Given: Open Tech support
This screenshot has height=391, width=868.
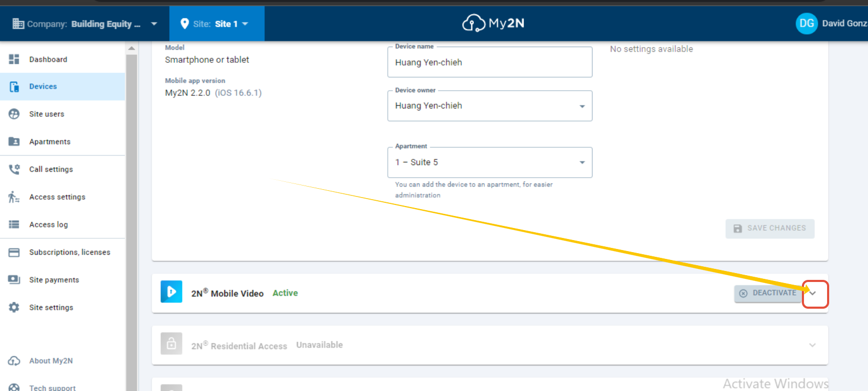Looking at the screenshot, I should pos(62,387).
